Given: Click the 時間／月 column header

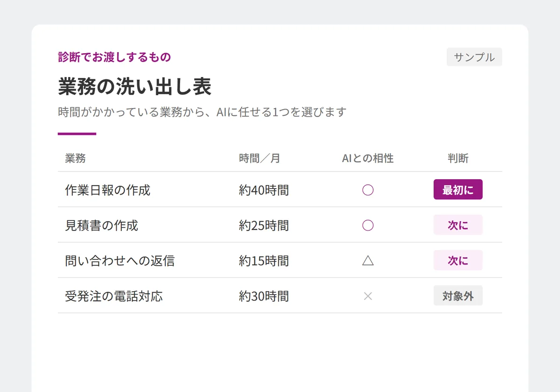Looking at the screenshot, I should pos(259,158).
